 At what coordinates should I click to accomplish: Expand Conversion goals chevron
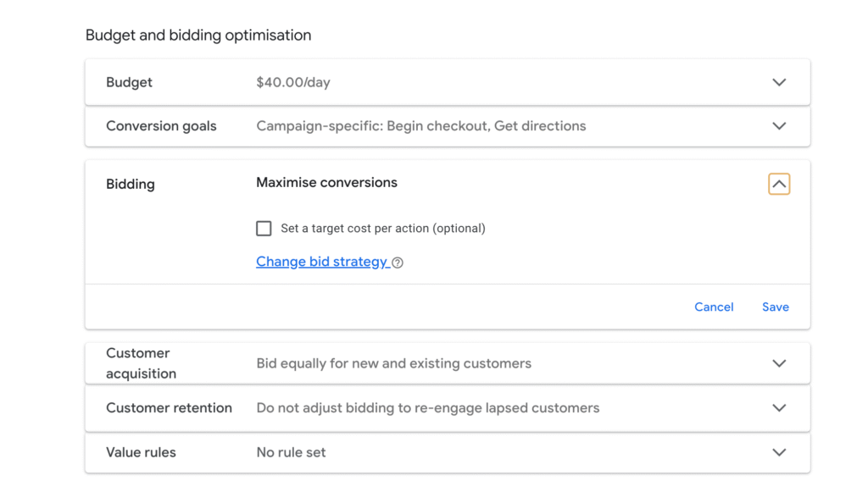[x=779, y=126]
